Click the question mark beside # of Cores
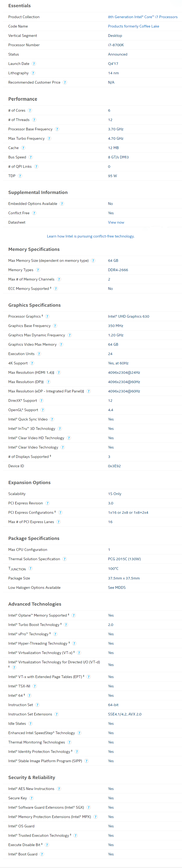Viewport: 182px width, 868px height. pos(30,111)
